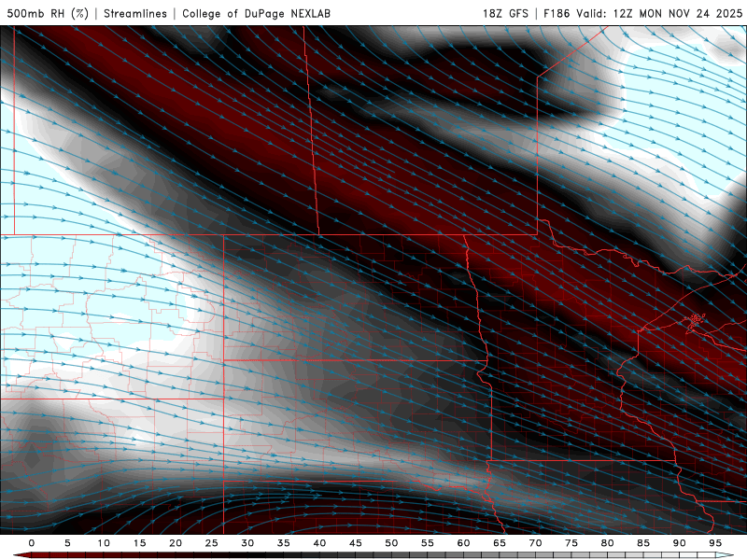Screen dimensions: 747x560
Task: Click the '500mb RH (%)' title text
Action: pos(48,13)
